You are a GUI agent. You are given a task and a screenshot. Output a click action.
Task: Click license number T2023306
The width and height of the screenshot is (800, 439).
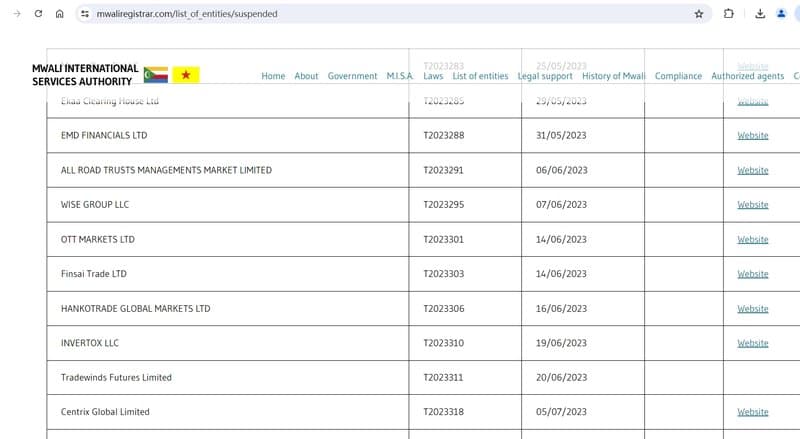444,308
